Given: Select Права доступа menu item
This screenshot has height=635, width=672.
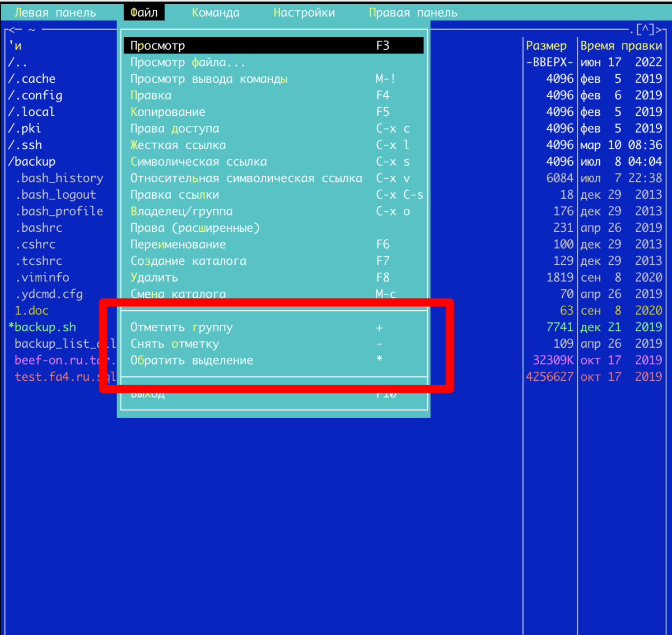Looking at the screenshot, I should (x=273, y=128).
